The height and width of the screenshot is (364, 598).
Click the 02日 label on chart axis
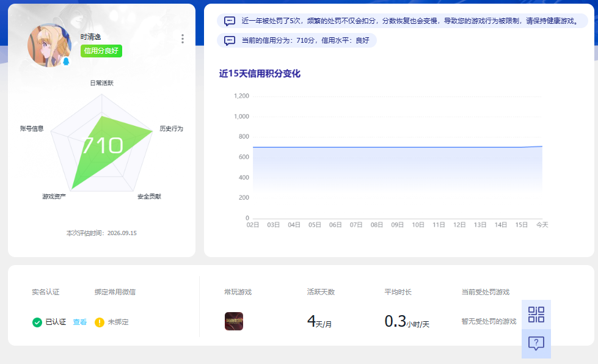click(x=252, y=225)
